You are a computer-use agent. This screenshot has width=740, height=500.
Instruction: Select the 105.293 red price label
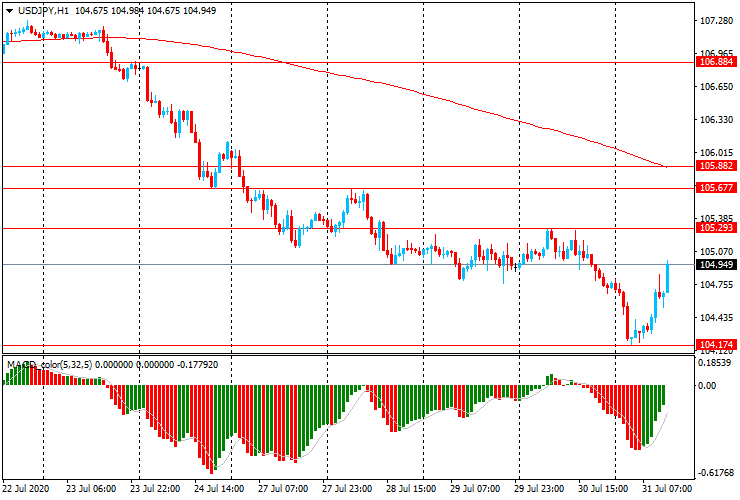pos(716,228)
